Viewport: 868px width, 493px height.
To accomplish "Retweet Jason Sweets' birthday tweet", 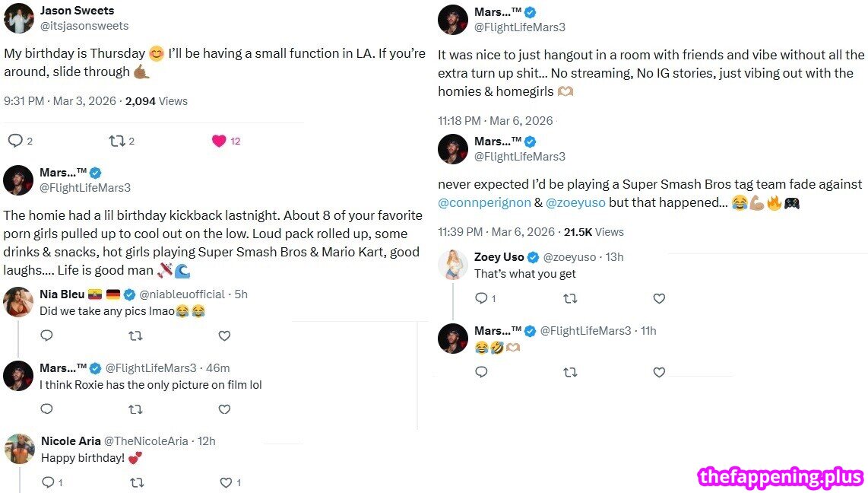I will (116, 141).
